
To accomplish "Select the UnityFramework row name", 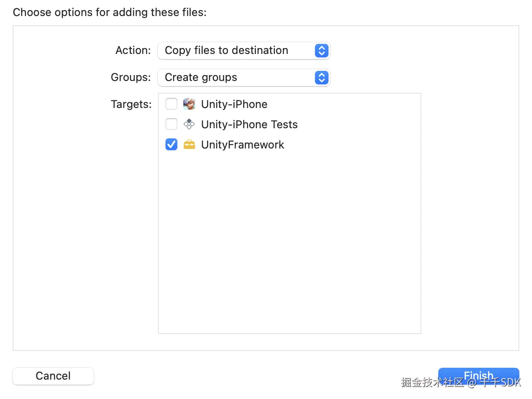I will (x=243, y=145).
